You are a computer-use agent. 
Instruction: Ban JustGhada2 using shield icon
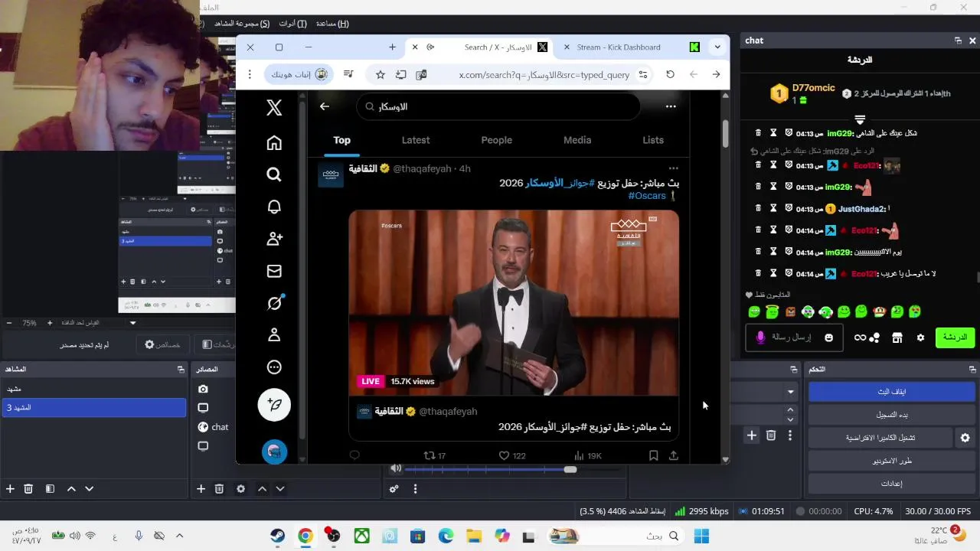pyautogui.click(x=789, y=209)
